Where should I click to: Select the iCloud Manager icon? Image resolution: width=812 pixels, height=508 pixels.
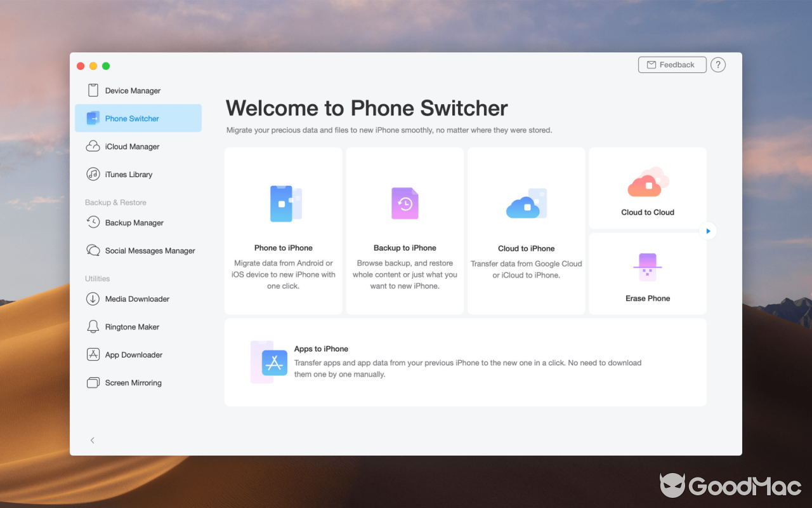coord(93,146)
